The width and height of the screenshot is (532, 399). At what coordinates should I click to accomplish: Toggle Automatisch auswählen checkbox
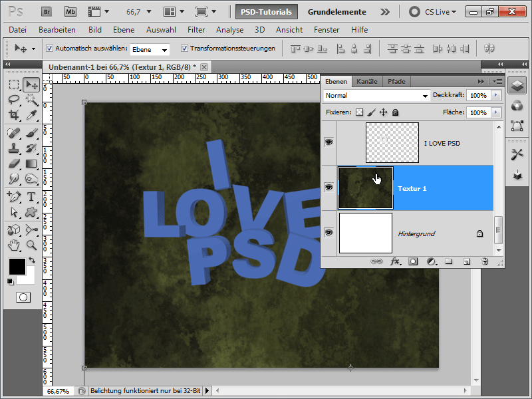tap(49, 48)
